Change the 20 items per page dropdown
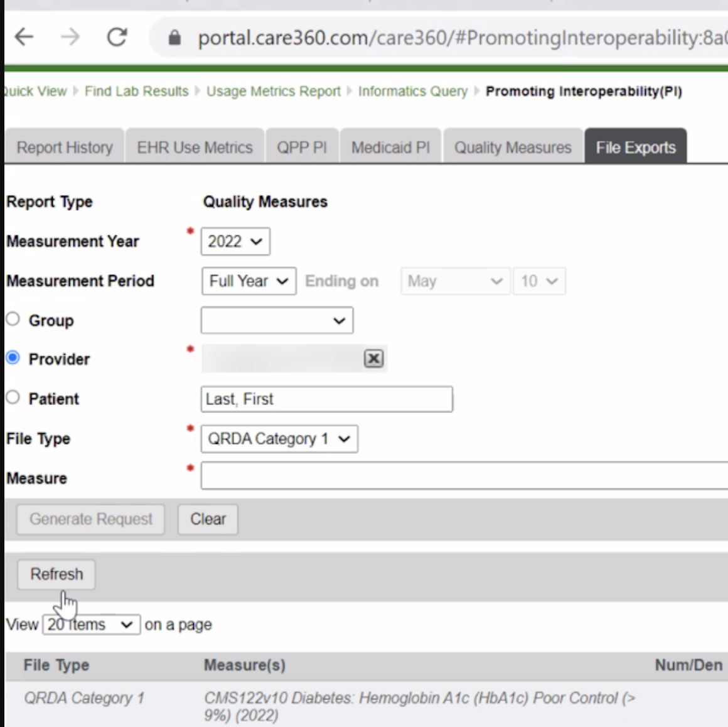The height and width of the screenshot is (727, 728). coord(91,625)
